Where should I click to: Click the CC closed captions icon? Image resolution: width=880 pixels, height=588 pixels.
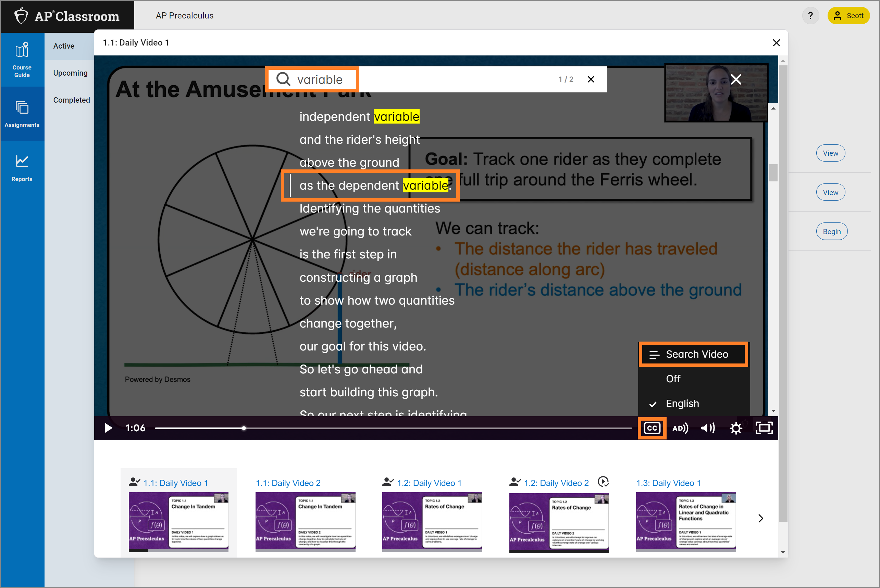click(x=652, y=428)
